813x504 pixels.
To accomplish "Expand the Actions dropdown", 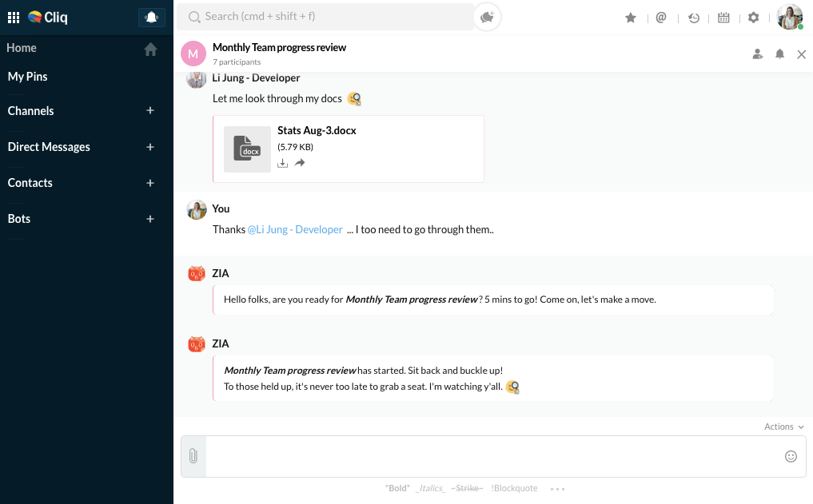I will tap(783, 427).
